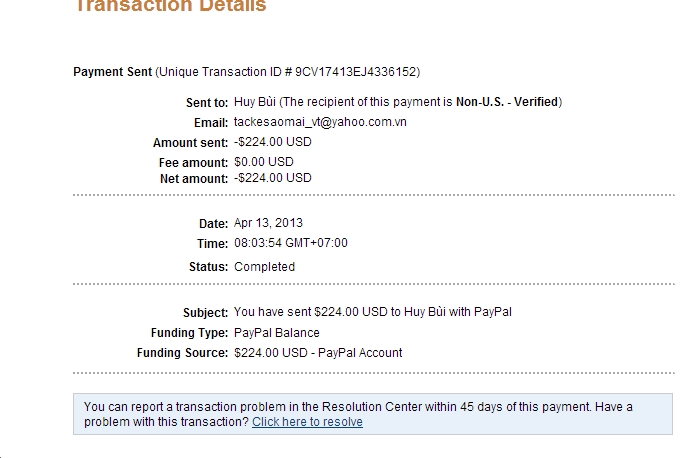Click the Resolution Center notice text
The height and width of the screenshot is (458, 693).
[358, 407]
